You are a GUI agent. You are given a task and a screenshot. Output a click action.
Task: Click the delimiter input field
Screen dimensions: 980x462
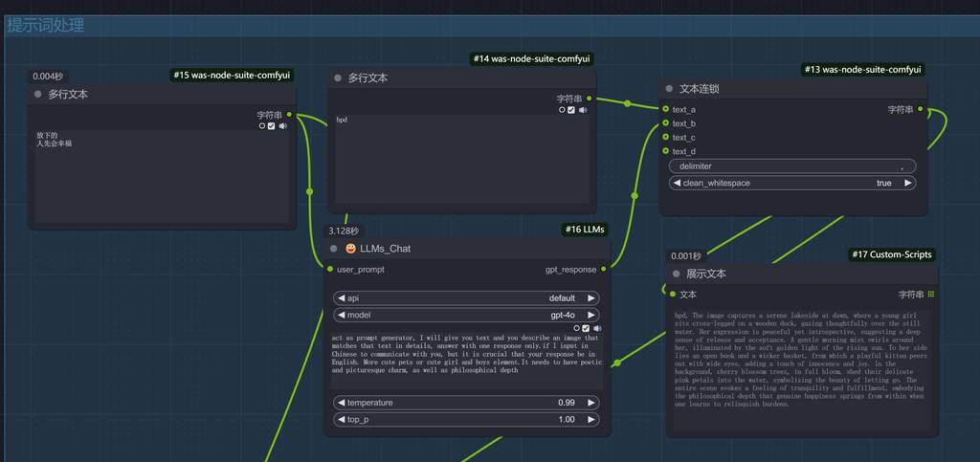(791, 166)
